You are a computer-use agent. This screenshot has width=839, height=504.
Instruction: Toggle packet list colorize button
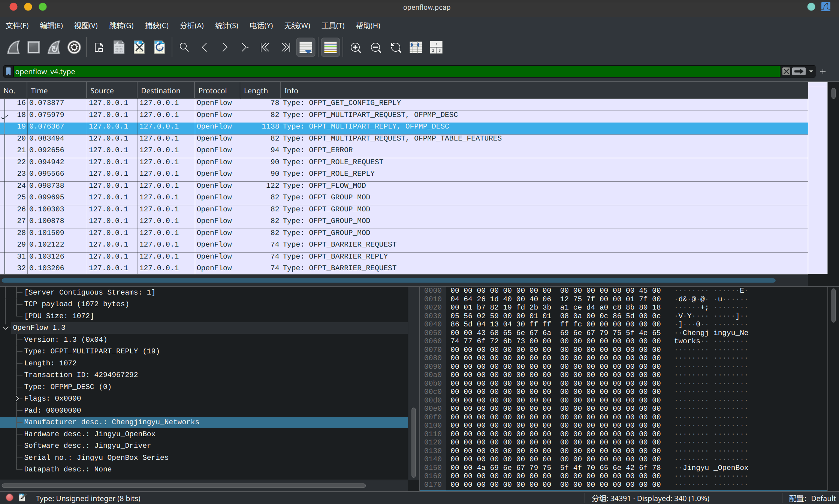pos(330,48)
